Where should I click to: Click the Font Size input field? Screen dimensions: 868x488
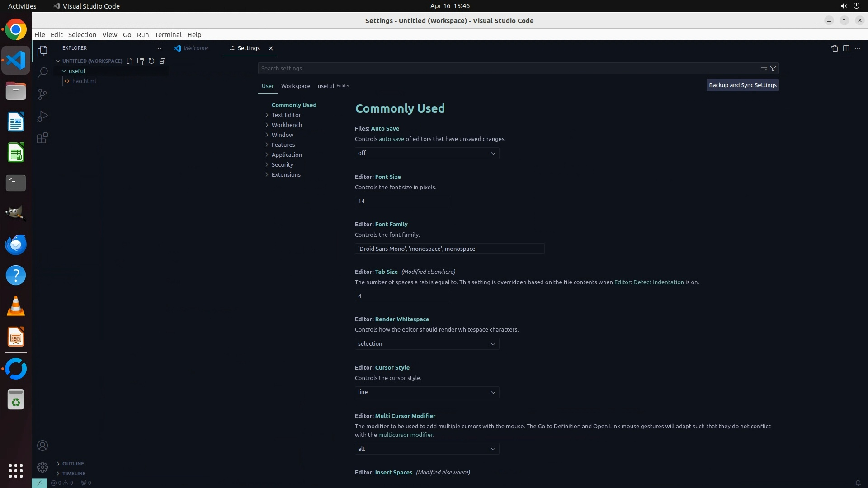(x=402, y=201)
